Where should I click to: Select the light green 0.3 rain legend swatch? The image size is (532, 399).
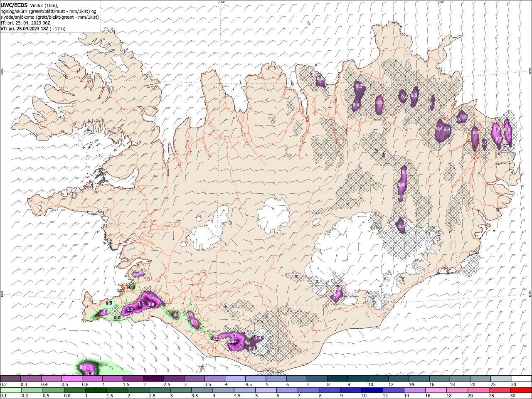(31, 390)
